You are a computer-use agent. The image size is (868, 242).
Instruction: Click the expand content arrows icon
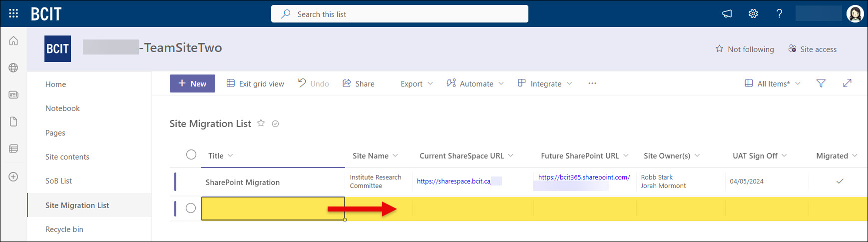coord(847,83)
